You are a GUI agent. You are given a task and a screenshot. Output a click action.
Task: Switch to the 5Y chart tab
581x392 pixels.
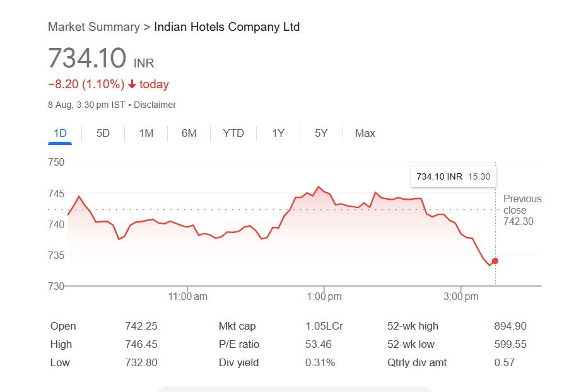click(x=321, y=133)
